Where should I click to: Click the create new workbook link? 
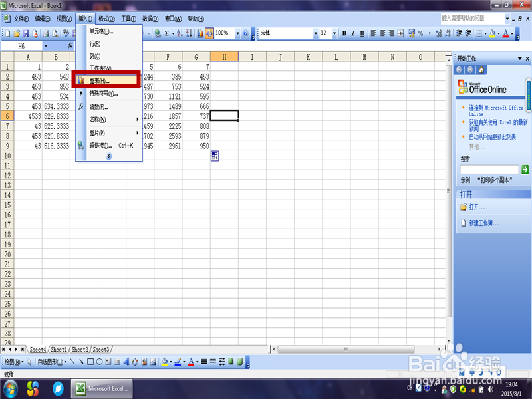click(483, 223)
